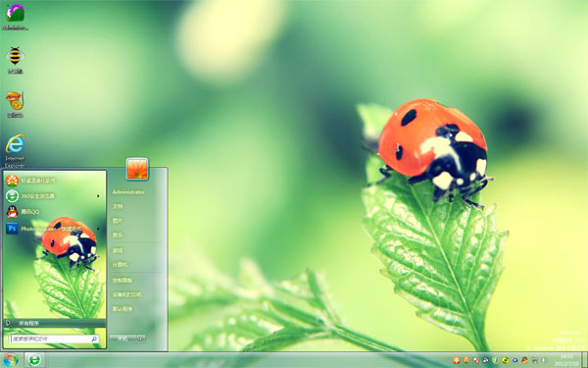Open Default Programs (默认程序) in Start menu

tap(122, 309)
